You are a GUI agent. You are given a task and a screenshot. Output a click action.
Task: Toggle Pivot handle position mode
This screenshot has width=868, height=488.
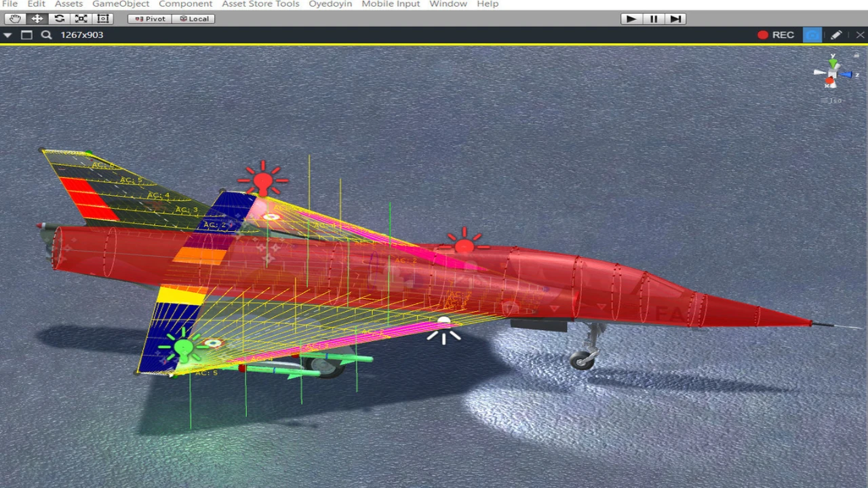(150, 19)
